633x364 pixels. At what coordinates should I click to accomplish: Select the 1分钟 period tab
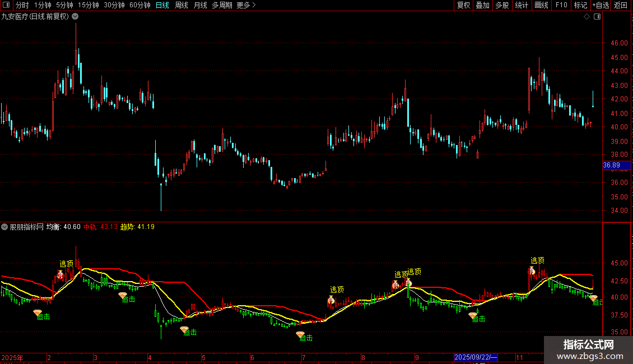[43, 5]
